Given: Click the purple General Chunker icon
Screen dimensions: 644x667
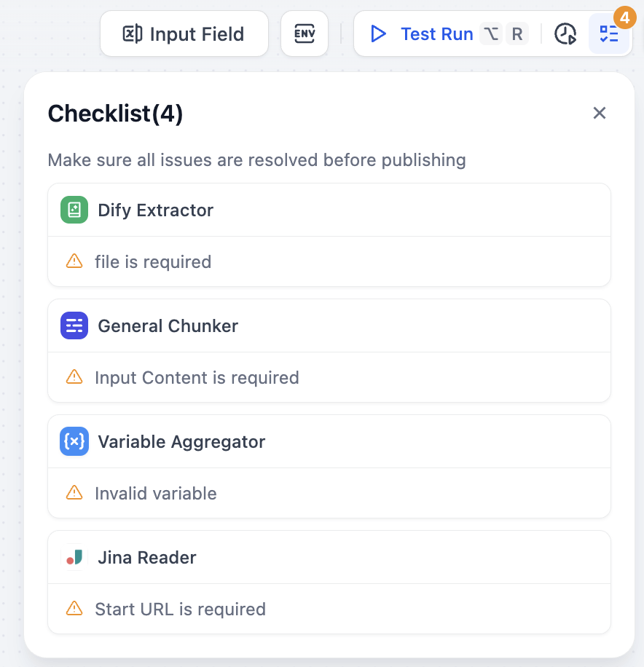Looking at the screenshot, I should point(74,325).
